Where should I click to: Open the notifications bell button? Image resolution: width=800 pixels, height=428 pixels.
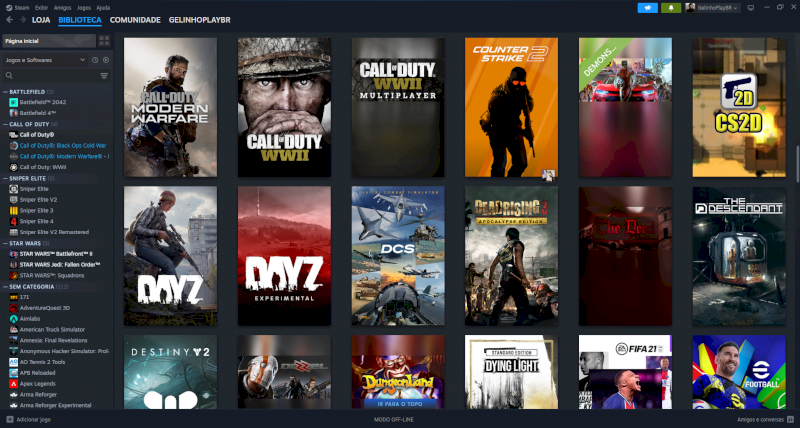(671, 8)
